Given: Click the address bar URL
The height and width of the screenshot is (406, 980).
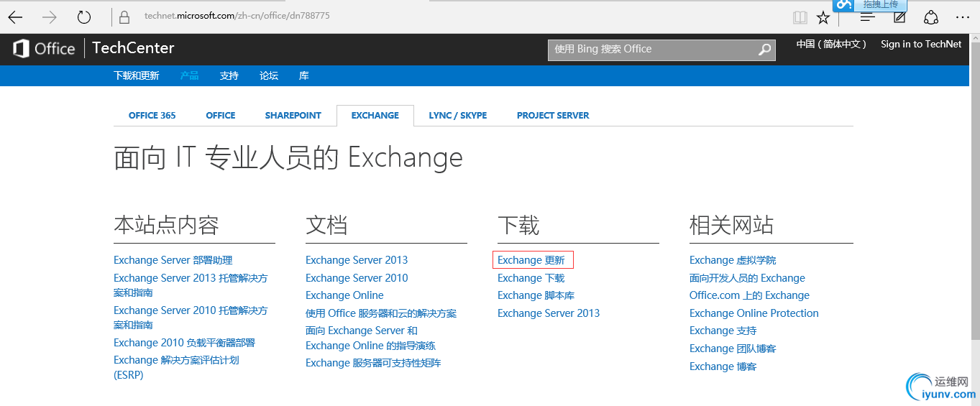Looking at the screenshot, I should pos(237,16).
